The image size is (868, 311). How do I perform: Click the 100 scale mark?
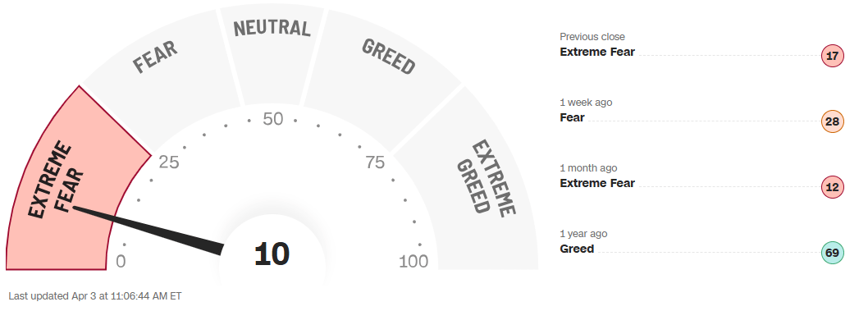(413, 262)
